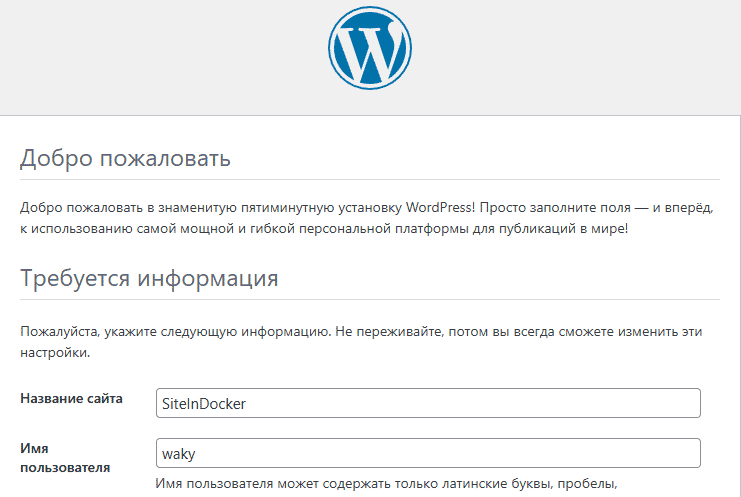
Task: Click the "Просто заполните поля" sentence
Action: [558, 207]
